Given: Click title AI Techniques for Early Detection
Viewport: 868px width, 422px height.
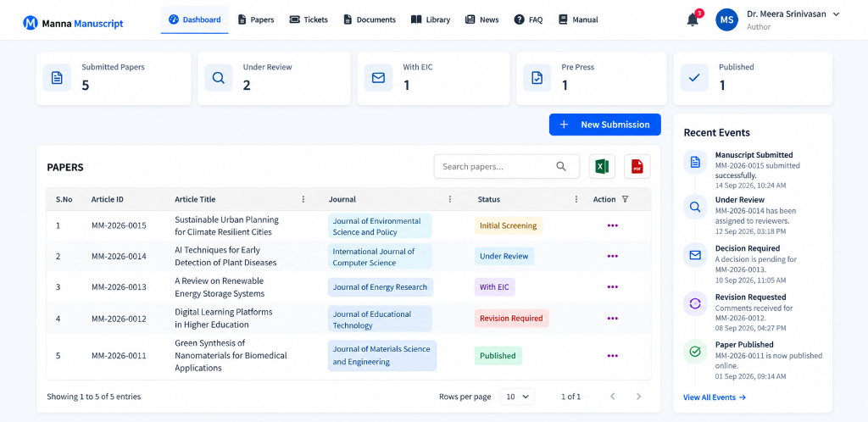Looking at the screenshot, I should 225,256.
